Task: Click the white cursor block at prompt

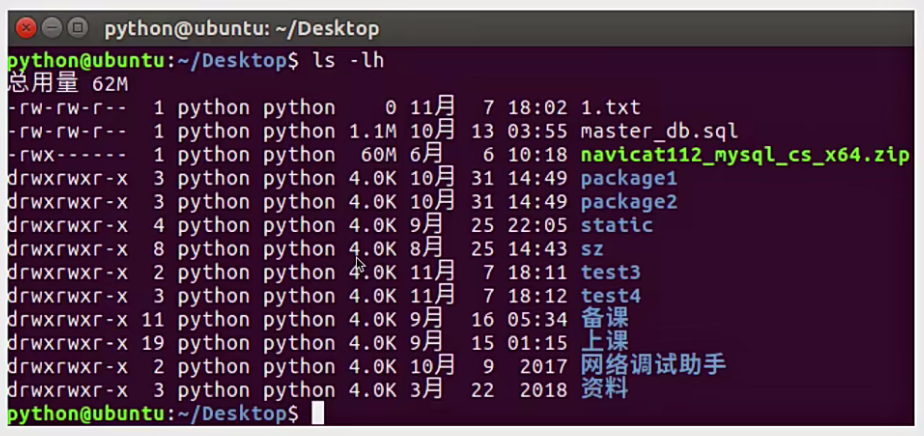Action: coord(318,413)
